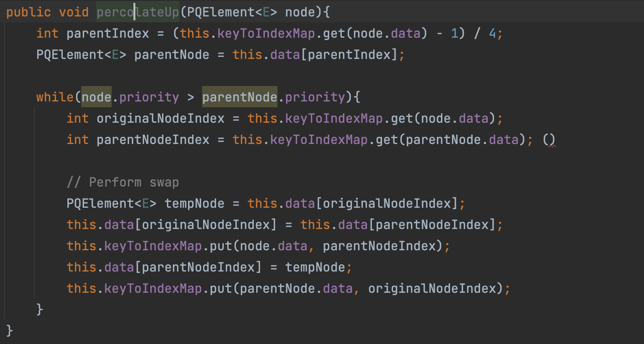Click the 'public' keyword in method signature
The image size is (644, 344).
click(x=29, y=12)
